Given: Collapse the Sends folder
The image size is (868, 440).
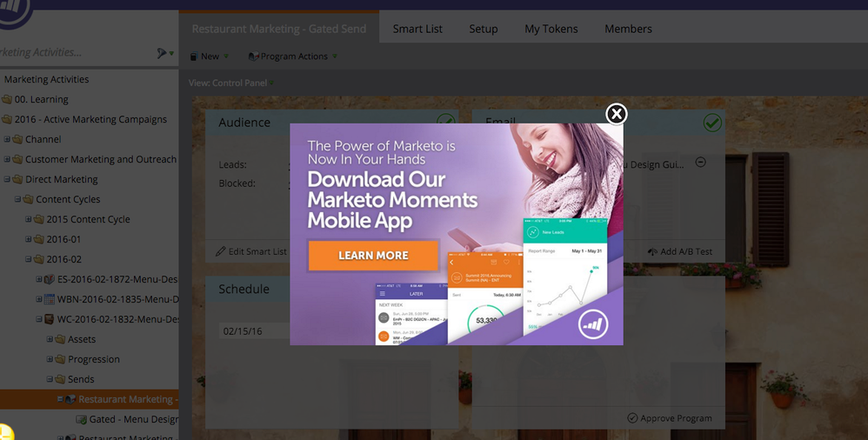Looking at the screenshot, I should point(50,379).
